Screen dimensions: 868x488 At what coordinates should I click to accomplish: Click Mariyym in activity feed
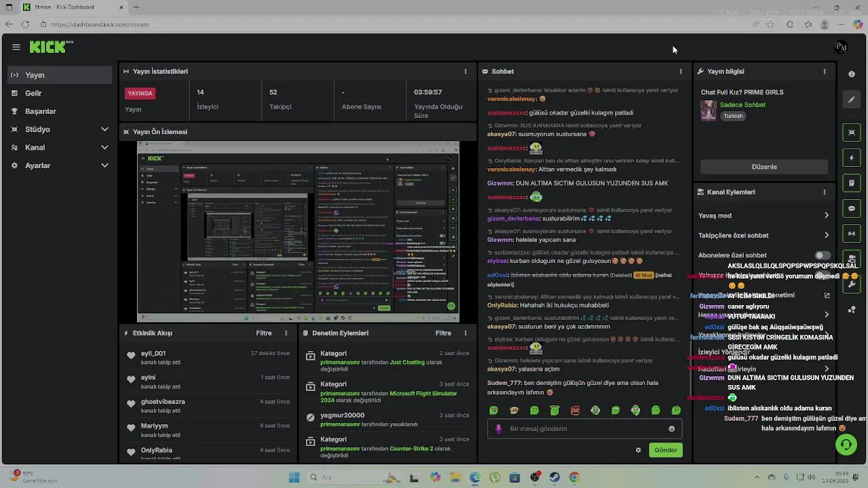[154, 426]
